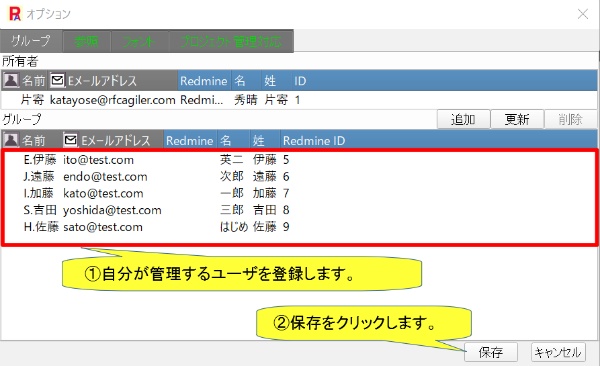This screenshot has width=600, height=366.
Task: Close the オプション dialog with the X
Action: 583,14
